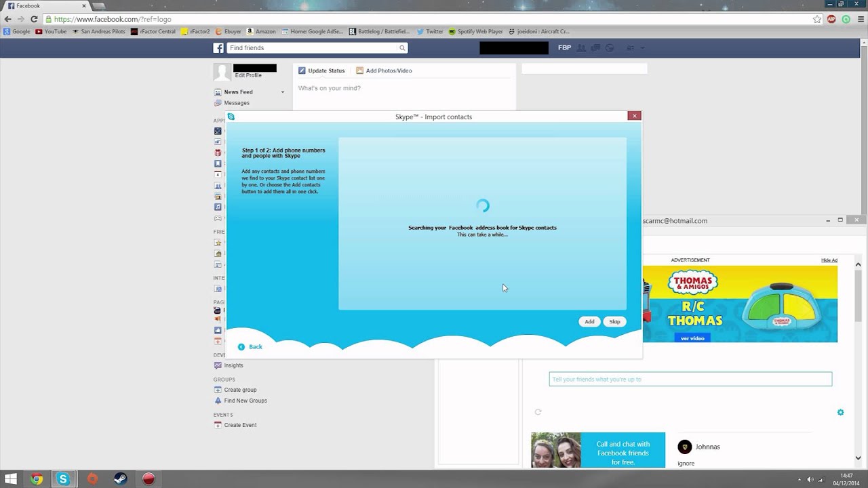Screen dimensions: 868x488
Task: Click the volume icon in system tray
Action: pos(810,479)
